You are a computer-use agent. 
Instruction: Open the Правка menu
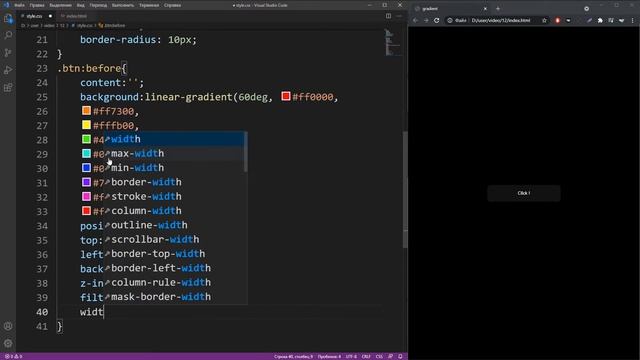(37, 5)
